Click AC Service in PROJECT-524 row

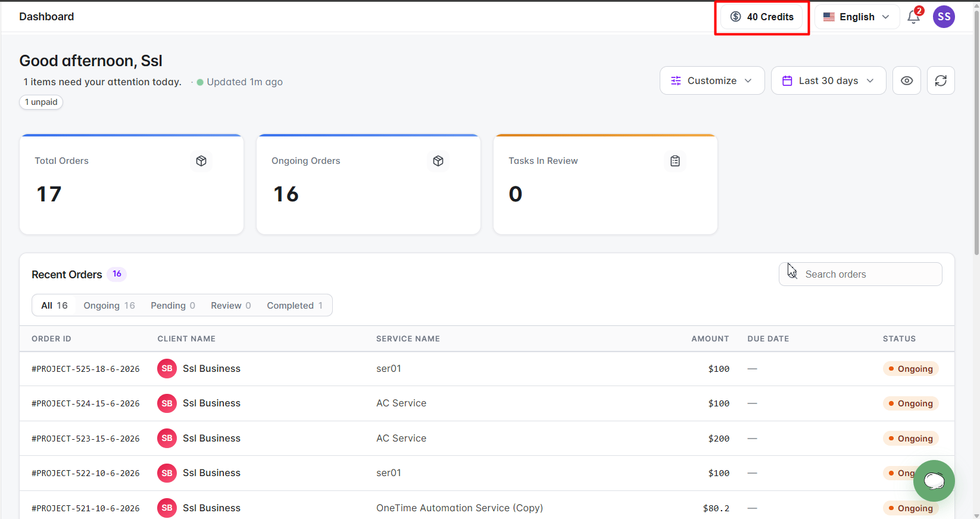point(401,403)
